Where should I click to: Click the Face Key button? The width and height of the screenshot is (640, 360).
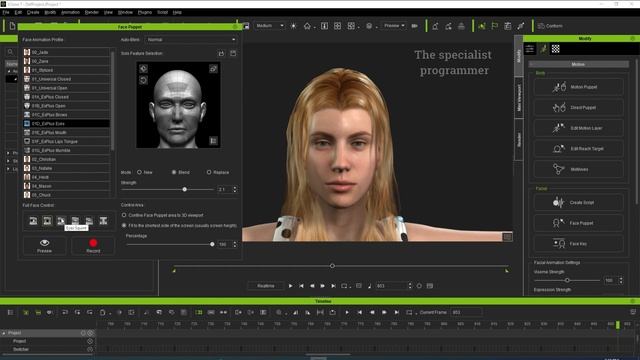[x=578, y=244]
